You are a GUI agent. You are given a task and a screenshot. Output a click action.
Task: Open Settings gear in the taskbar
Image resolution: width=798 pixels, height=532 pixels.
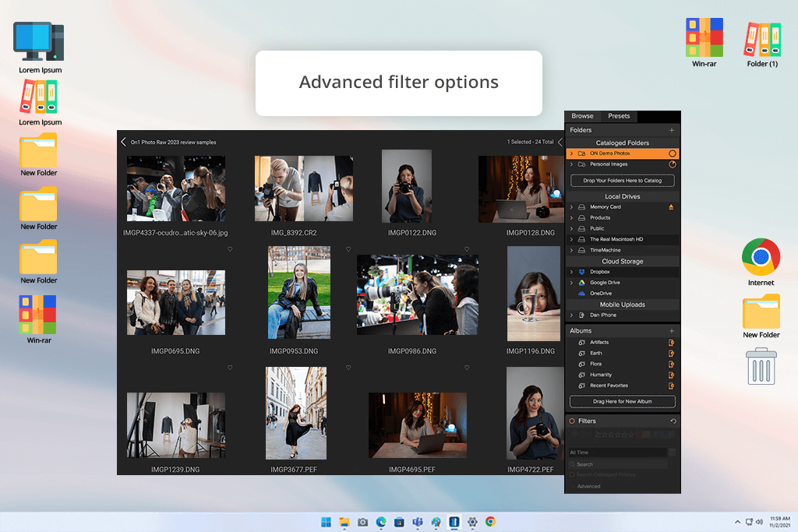click(472, 522)
